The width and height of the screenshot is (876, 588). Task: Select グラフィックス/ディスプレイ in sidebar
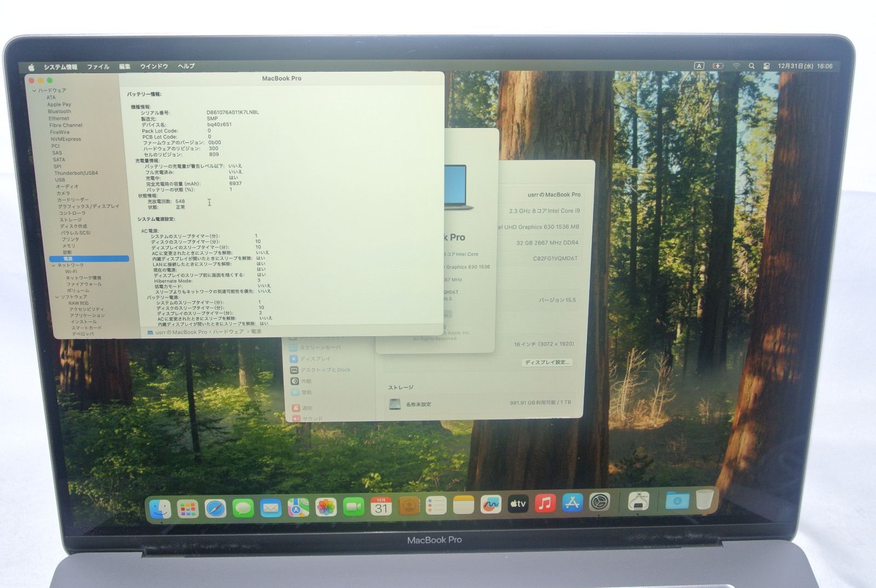(x=88, y=206)
